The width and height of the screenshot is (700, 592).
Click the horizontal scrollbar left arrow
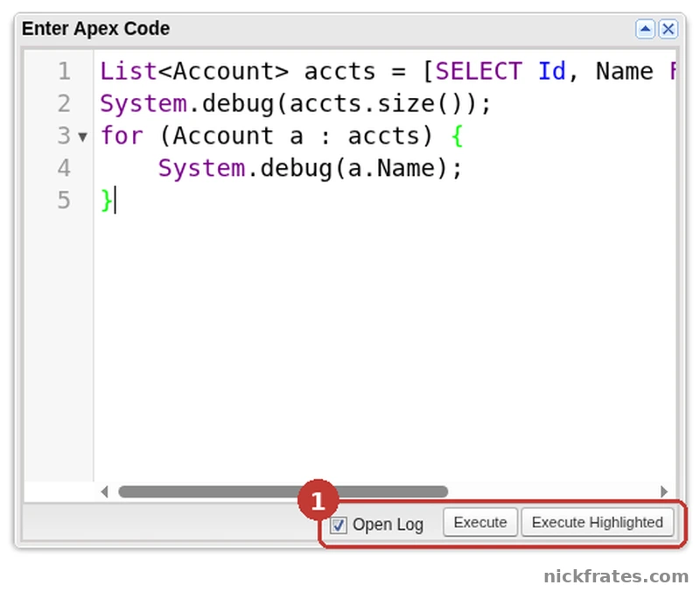pos(105,492)
